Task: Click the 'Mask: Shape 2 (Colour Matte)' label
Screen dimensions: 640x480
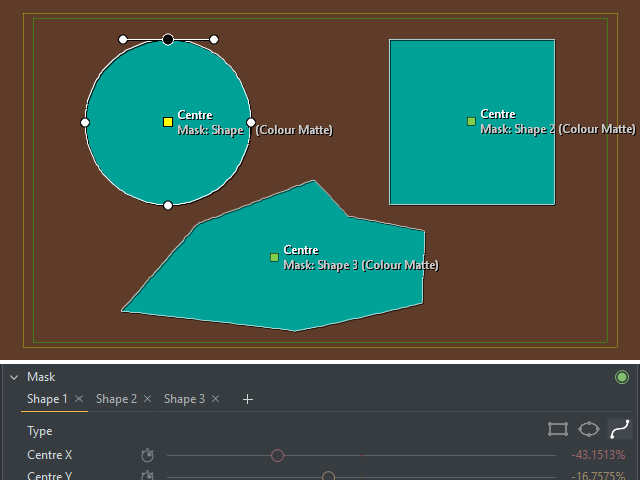Action: (558, 129)
